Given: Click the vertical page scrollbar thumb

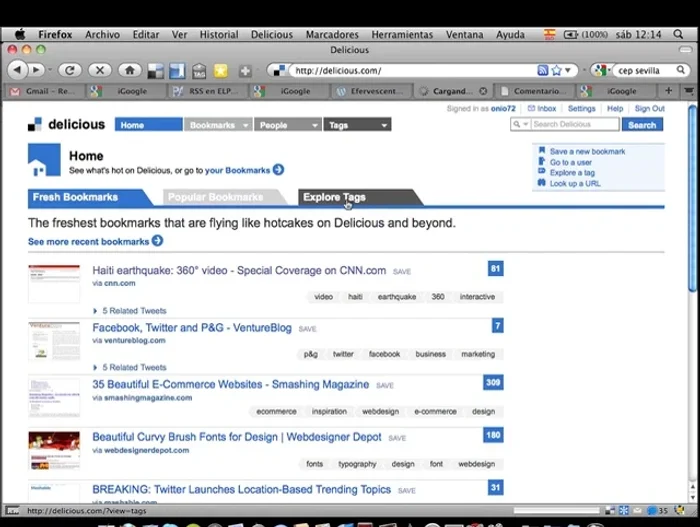Looking at the screenshot, I should (x=692, y=197).
